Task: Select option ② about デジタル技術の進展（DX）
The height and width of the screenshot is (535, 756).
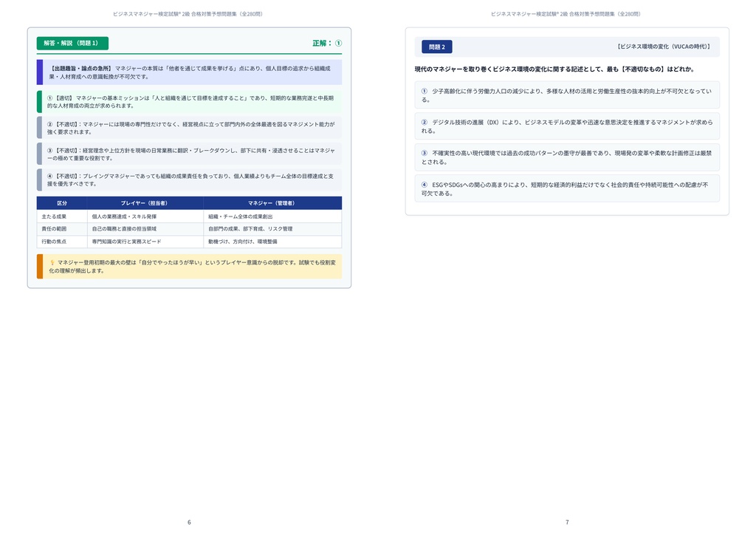Action: [567, 126]
